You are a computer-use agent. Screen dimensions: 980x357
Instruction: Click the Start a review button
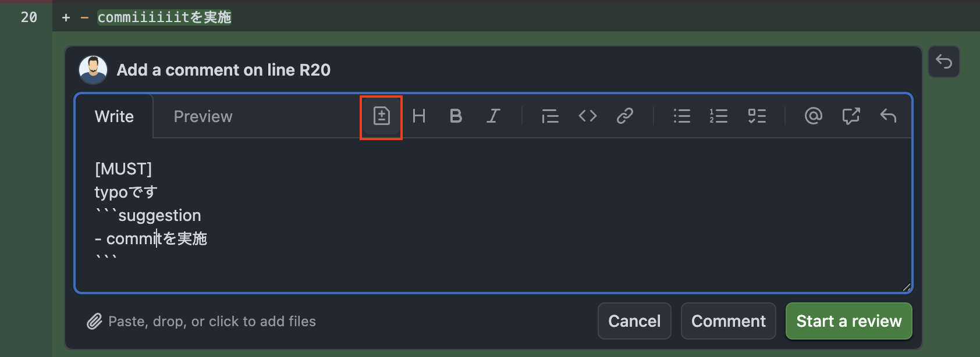[848, 321]
